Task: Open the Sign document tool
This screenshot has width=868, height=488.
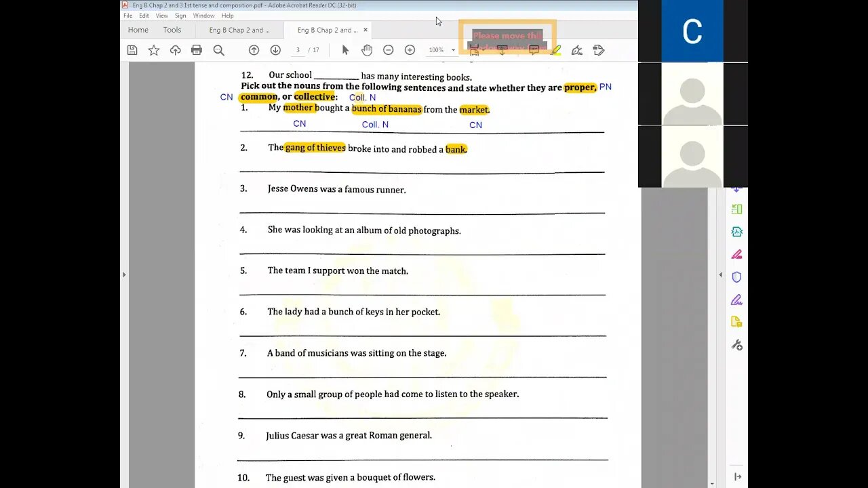Action: pyautogui.click(x=577, y=50)
